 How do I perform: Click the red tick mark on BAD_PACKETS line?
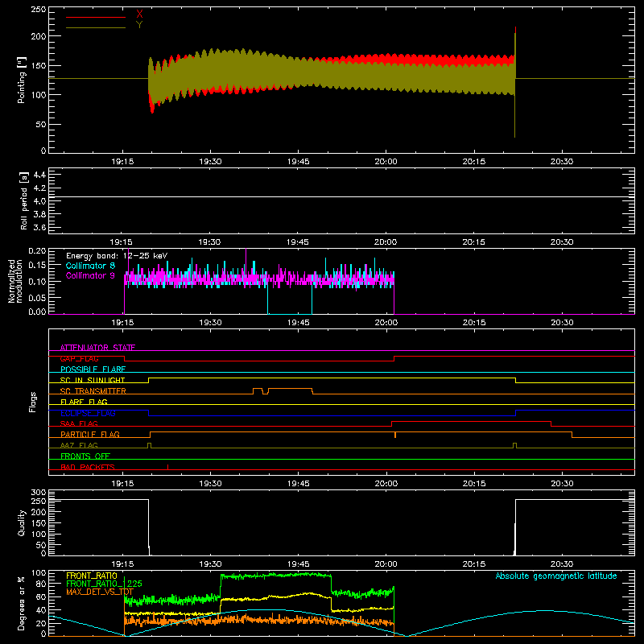point(167,467)
